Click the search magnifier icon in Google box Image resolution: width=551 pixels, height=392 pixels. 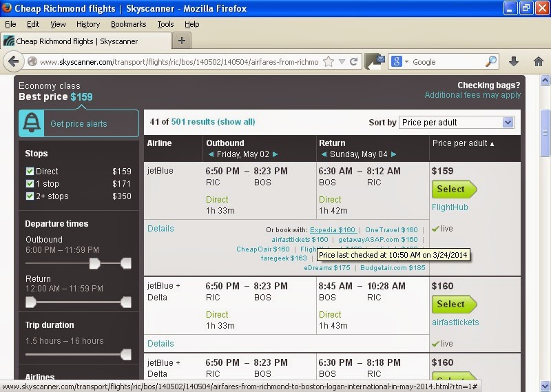coord(491,61)
